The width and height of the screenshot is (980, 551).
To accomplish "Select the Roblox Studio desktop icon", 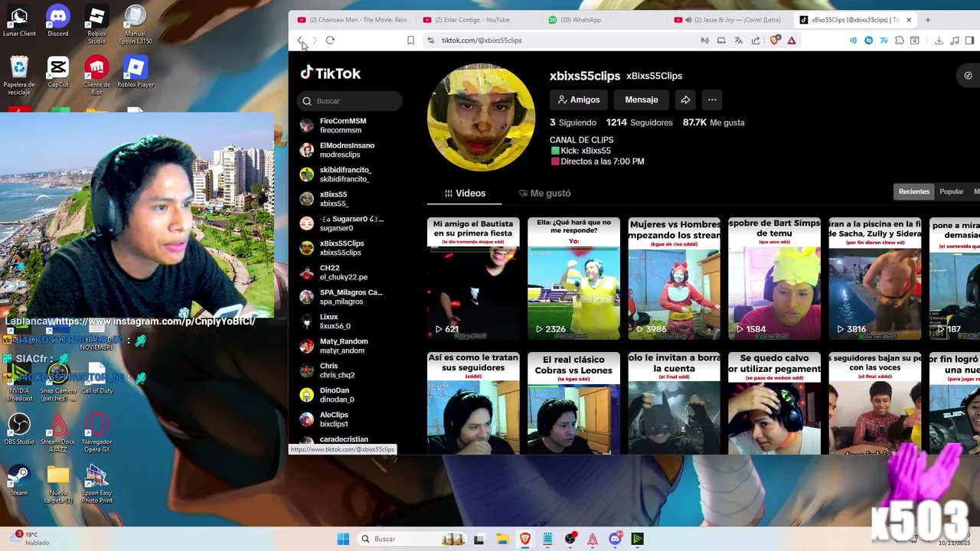I will point(96,25).
